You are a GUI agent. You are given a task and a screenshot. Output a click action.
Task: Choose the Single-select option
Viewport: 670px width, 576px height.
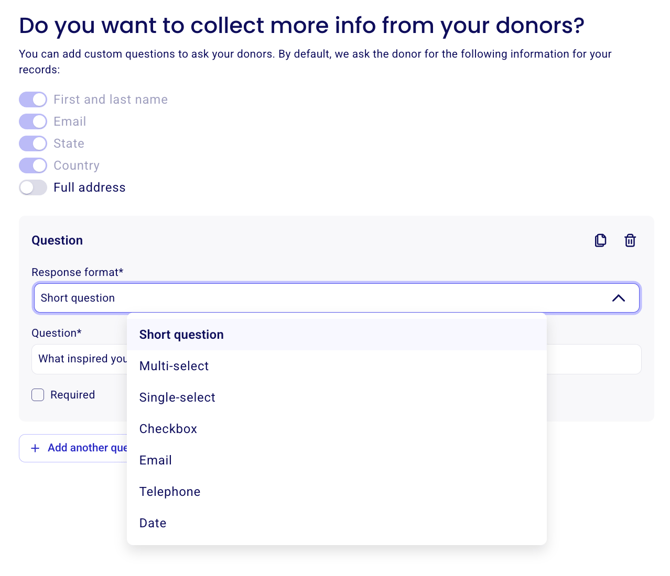click(x=337, y=397)
